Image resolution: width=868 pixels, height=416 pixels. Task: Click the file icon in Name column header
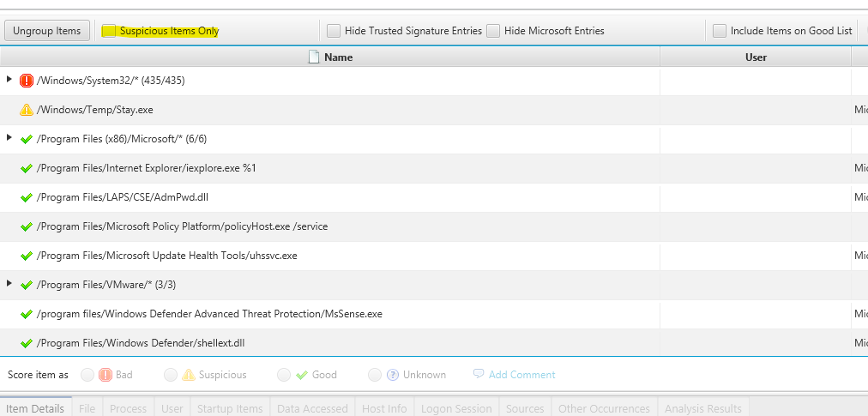click(x=314, y=57)
